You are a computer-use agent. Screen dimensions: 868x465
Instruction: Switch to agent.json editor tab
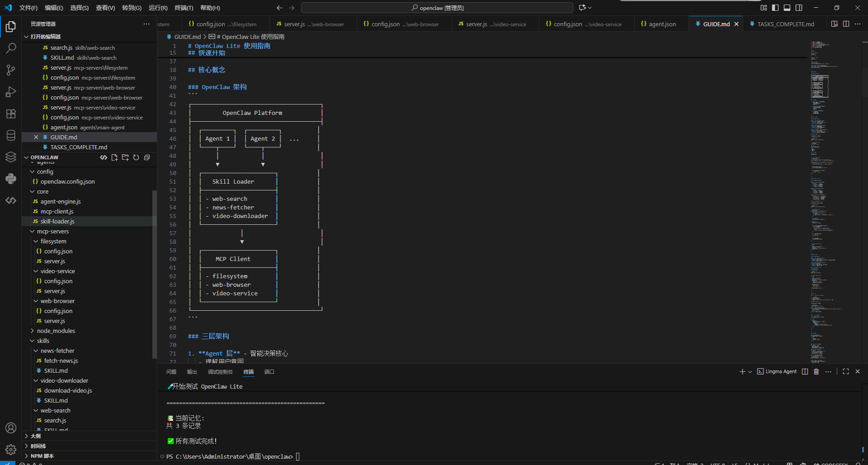point(662,24)
